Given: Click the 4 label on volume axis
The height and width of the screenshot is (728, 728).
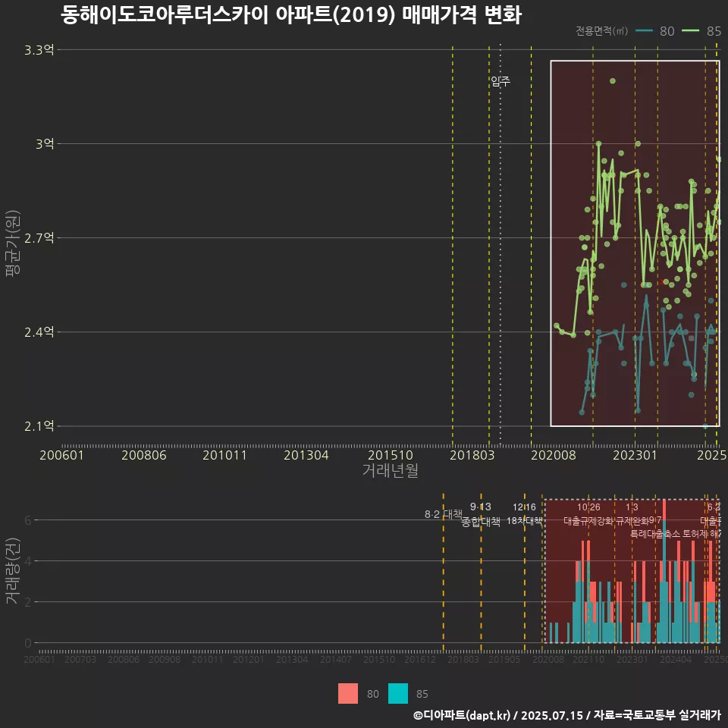Looking at the screenshot, I should pyautogui.click(x=28, y=561).
